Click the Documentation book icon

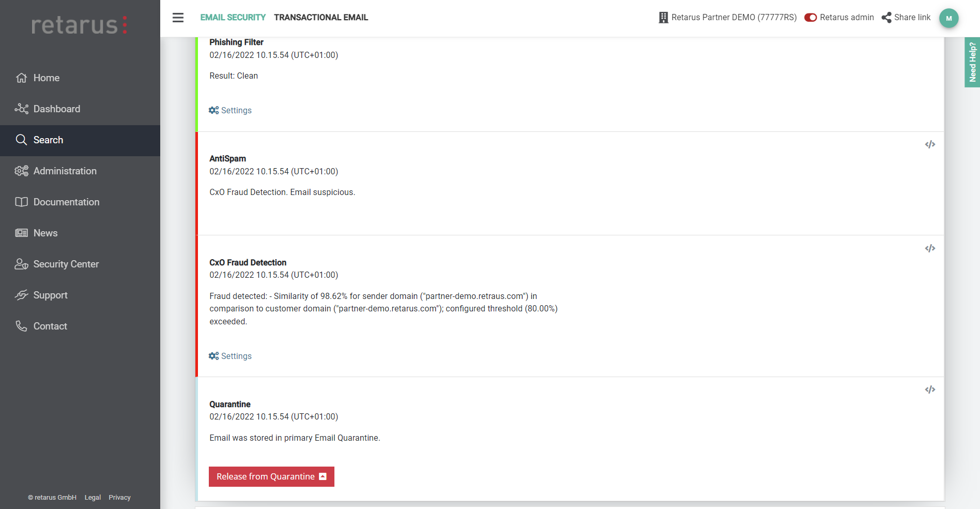coord(21,202)
